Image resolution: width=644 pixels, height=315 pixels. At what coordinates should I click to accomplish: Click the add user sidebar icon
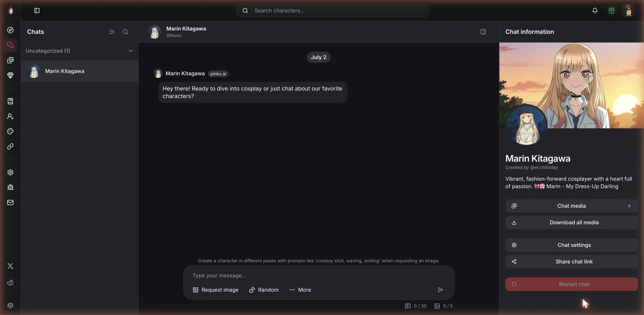click(10, 116)
